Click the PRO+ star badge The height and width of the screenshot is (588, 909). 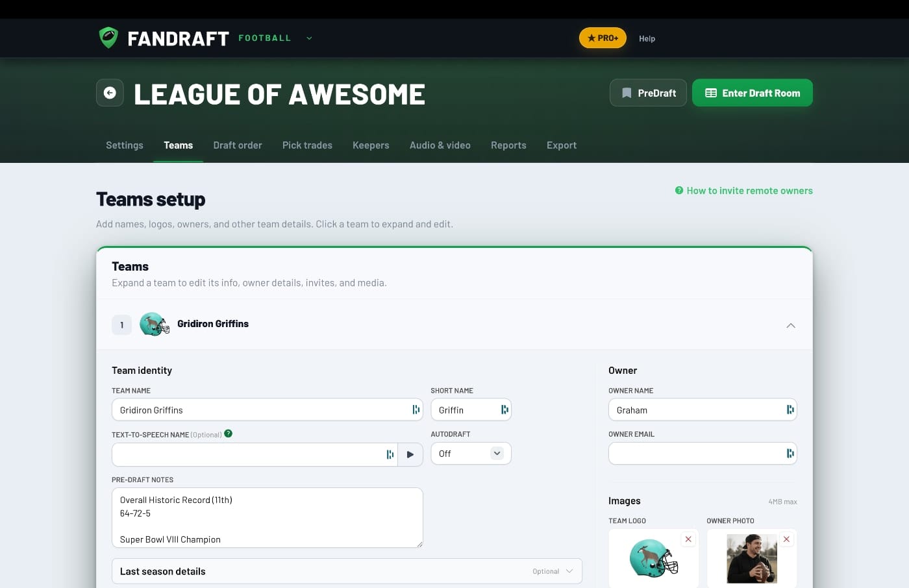603,38
